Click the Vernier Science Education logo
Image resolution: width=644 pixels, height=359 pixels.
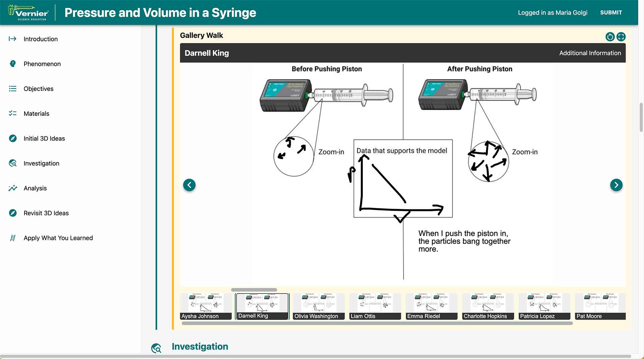pos(29,13)
